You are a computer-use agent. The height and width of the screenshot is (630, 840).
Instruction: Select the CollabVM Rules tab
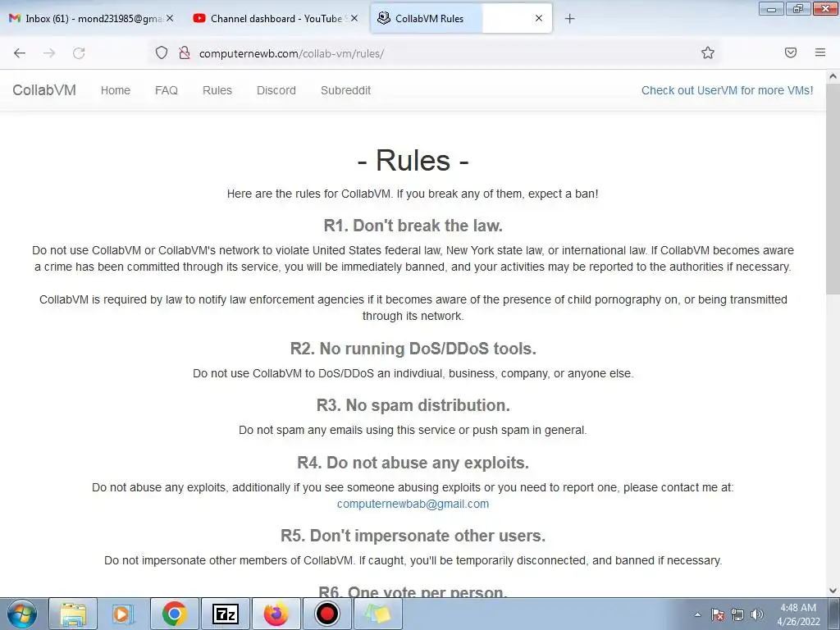pos(461,18)
